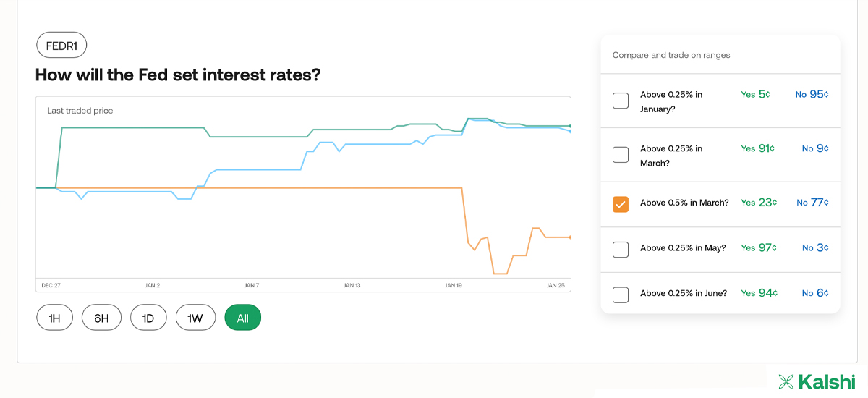
Task: Check the Above 0.25% in March box
Action: coord(621,155)
